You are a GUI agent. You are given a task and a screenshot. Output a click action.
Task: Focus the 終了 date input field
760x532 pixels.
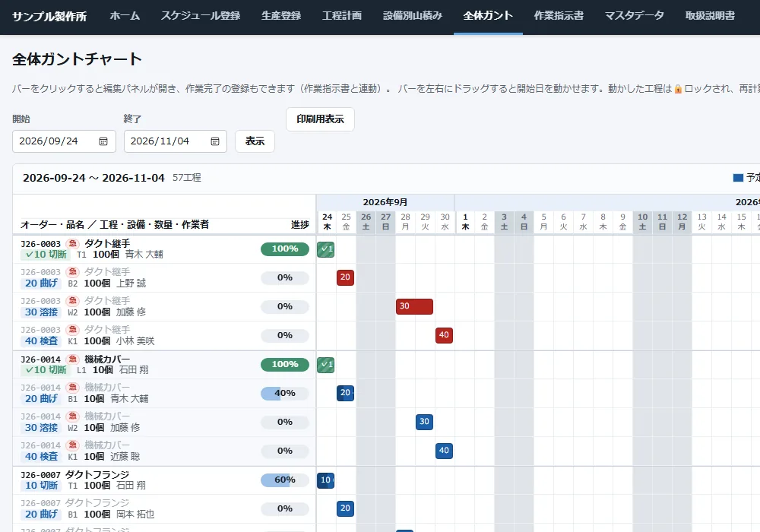pos(176,141)
